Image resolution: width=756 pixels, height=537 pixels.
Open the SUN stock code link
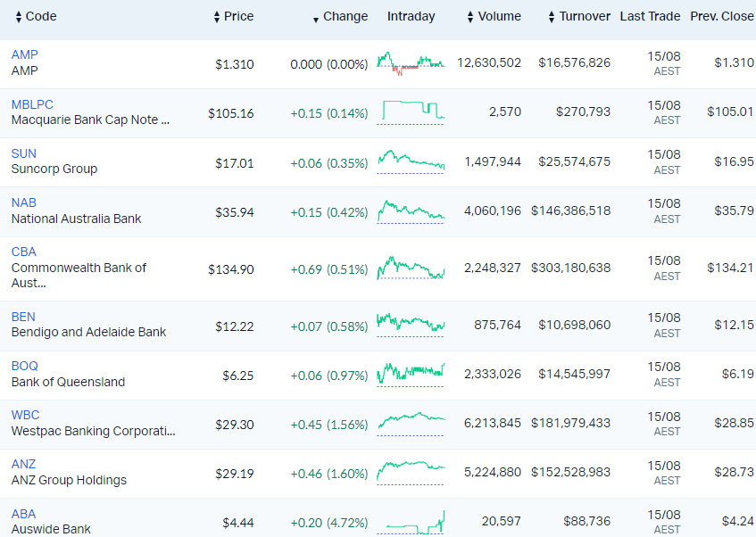pyautogui.click(x=23, y=153)
